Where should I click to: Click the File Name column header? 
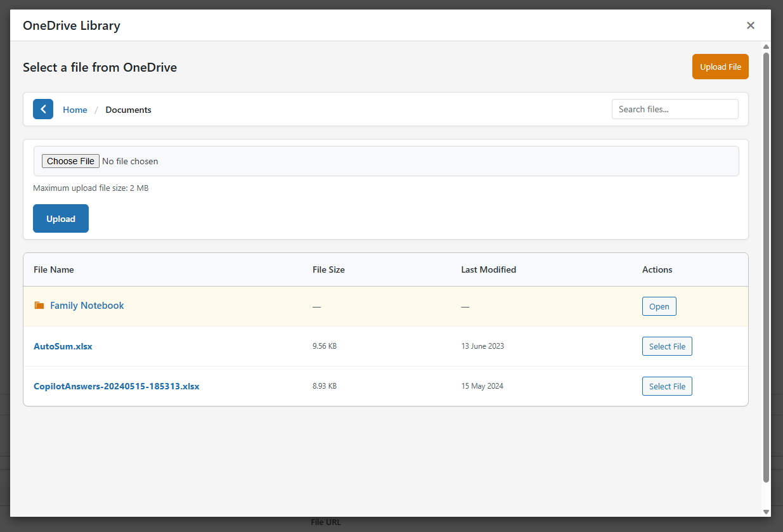point(53,269)
